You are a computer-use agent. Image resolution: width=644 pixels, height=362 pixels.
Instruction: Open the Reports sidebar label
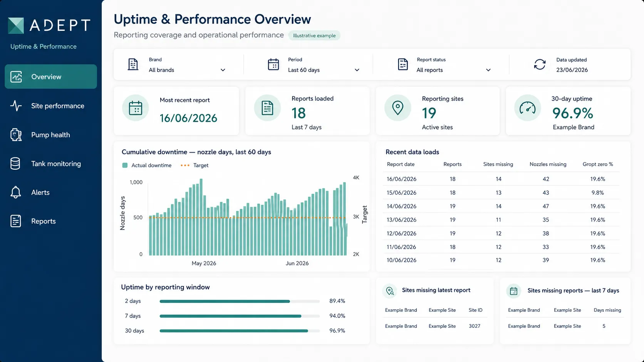point(44,221)
